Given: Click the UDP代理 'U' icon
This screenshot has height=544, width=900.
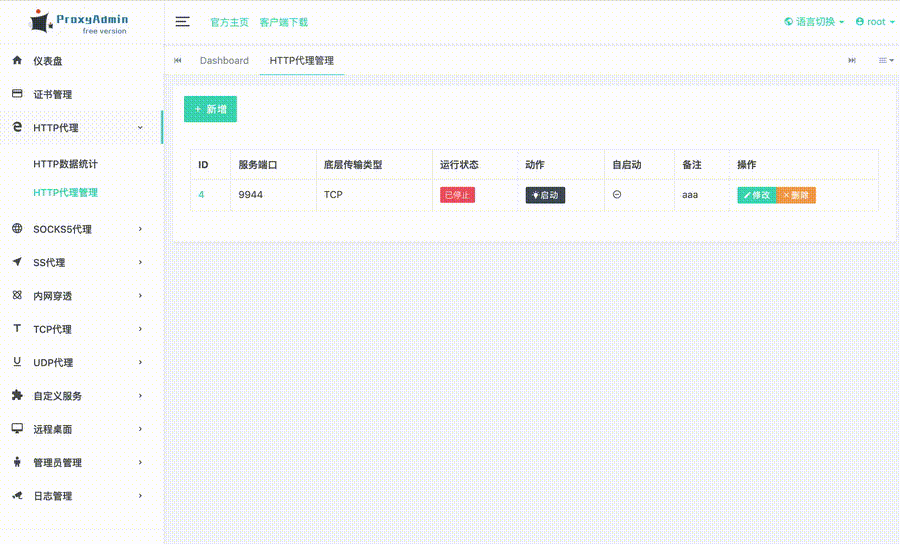Looking at the screenshot, I should 17,362.
